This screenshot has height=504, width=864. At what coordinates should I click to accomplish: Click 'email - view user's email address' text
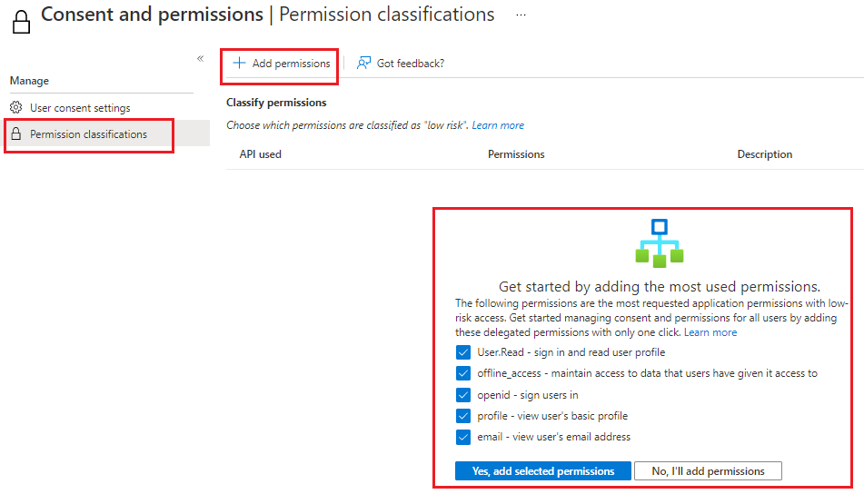tap(554, 437)
